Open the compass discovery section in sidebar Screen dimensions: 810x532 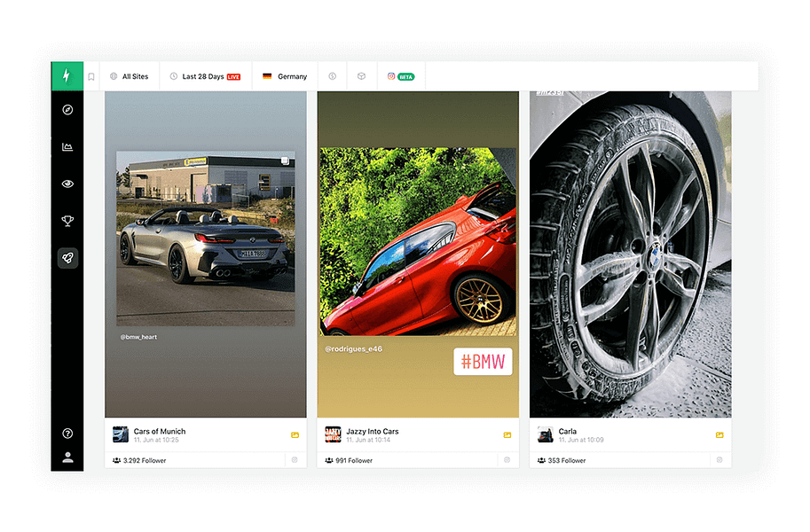point(67,110)
